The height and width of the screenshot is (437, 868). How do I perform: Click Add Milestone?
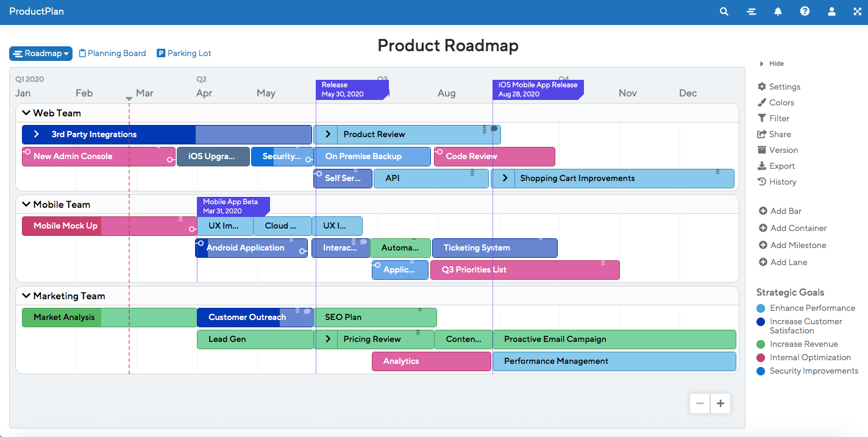[792, 245]
